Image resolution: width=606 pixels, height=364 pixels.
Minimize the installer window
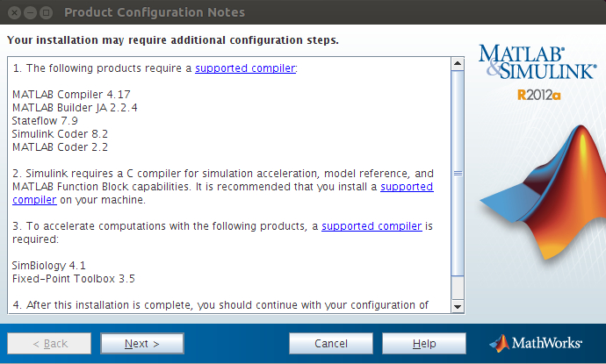(x=30, y=12)
